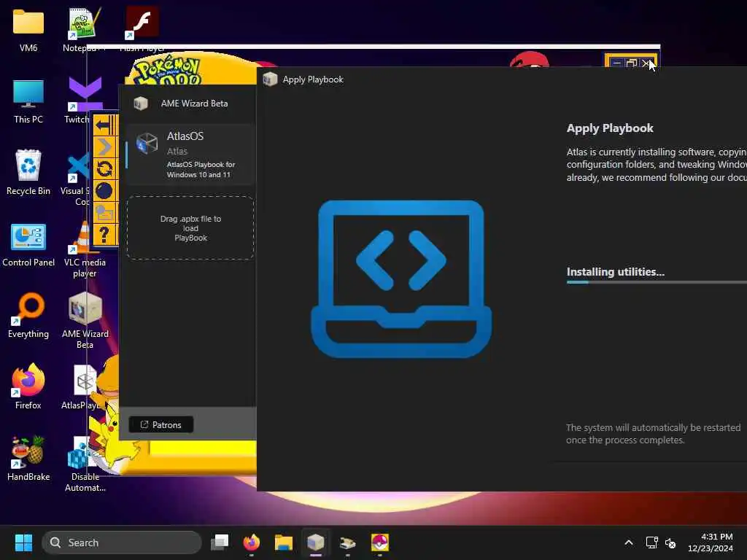The height and width of the screenshot is (560, 747).
Task: Click the yellow back arrow toolbar button
Action: [104, 125]
